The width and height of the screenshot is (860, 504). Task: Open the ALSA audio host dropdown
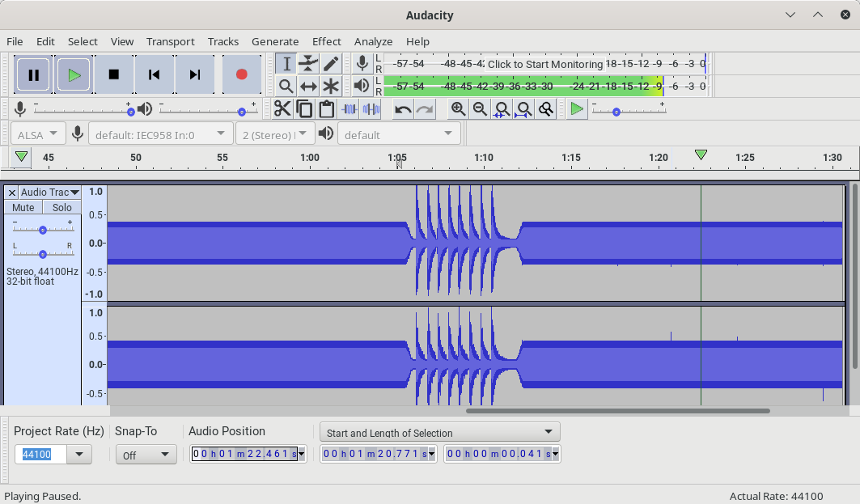click(38, 134)
